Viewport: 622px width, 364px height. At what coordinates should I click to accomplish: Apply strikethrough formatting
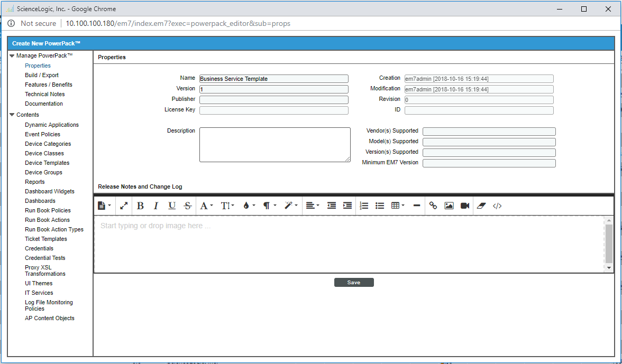187,206
